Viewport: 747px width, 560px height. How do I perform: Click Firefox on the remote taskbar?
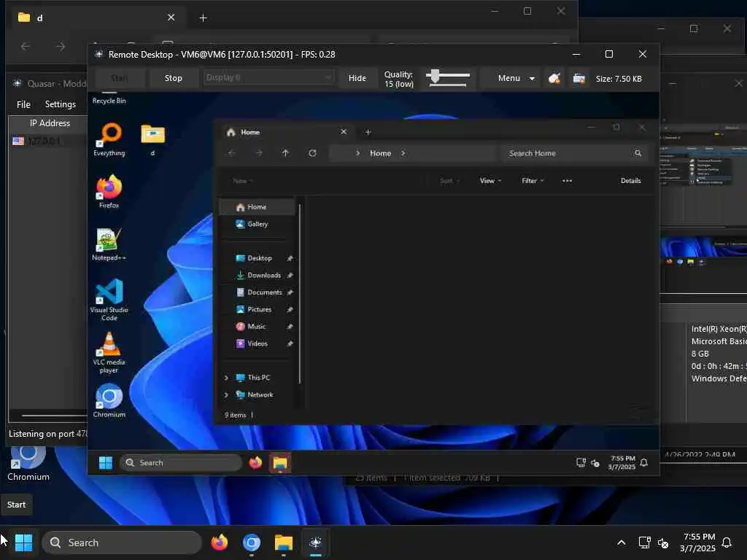[x=255, y=462]
